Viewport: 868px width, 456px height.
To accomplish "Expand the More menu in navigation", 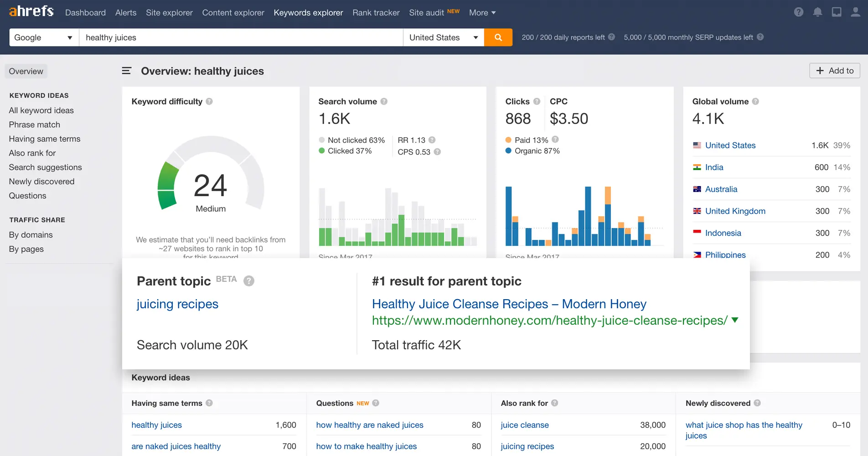I will pos(482,13).
